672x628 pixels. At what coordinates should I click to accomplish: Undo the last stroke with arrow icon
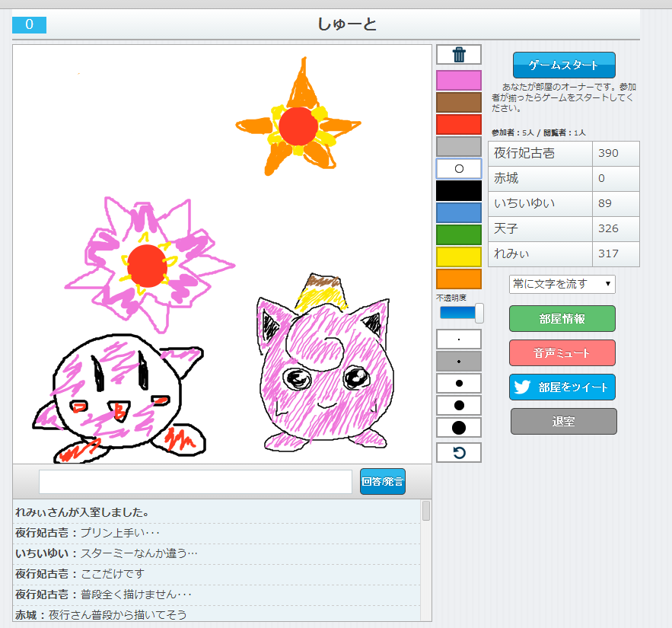[459, 453]
